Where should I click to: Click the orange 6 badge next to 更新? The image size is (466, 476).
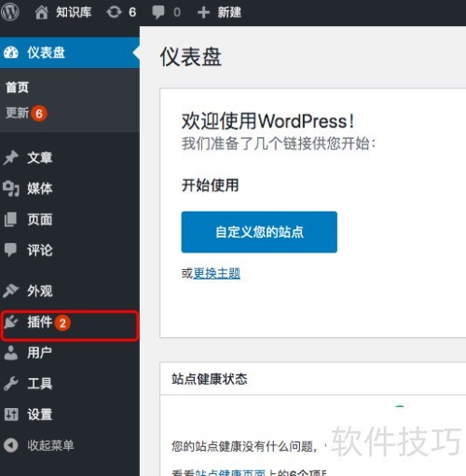pos(39,114)
